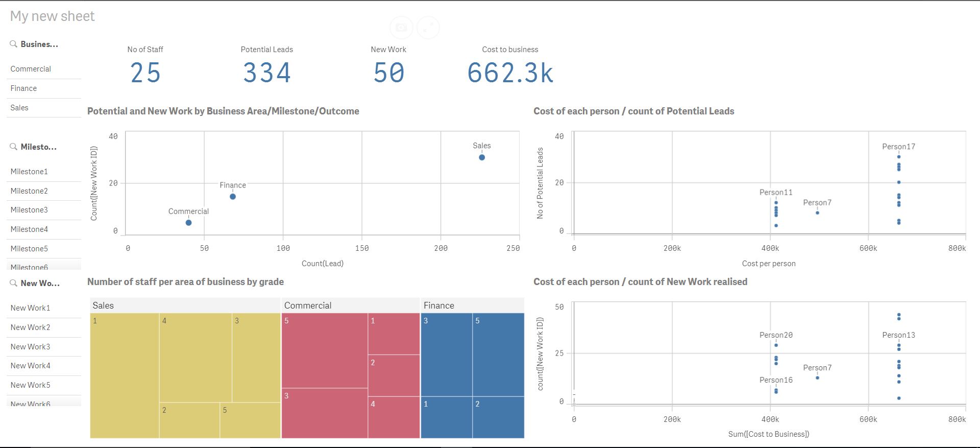Click the Commercial bubble in scatter plot
980x448 pixels.
[x=189, y=223]
